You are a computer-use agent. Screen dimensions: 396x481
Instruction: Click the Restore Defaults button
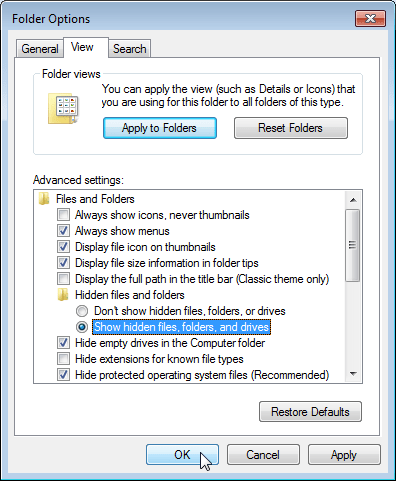click(x=310, y=412)
